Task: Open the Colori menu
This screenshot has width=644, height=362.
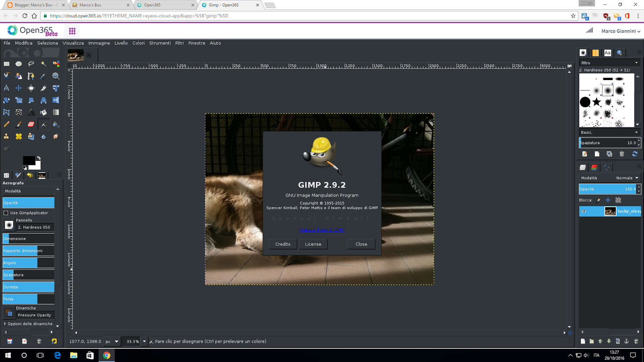Action: (138, 43)
